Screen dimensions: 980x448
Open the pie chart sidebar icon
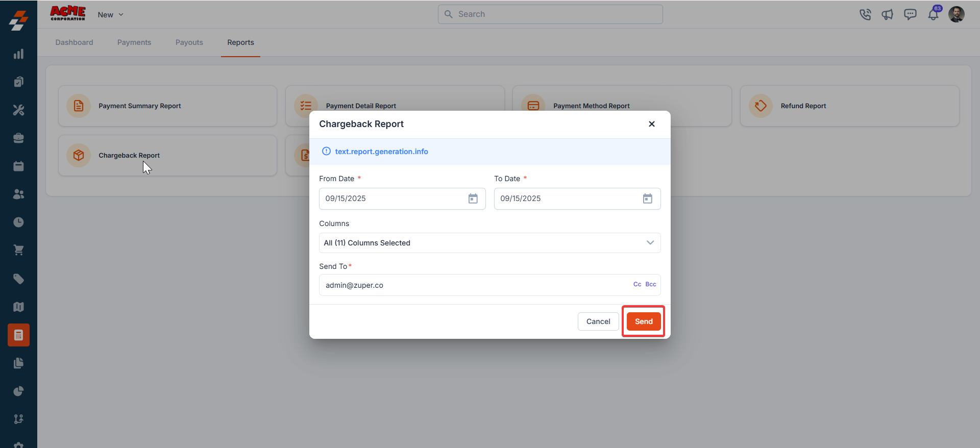18,391
